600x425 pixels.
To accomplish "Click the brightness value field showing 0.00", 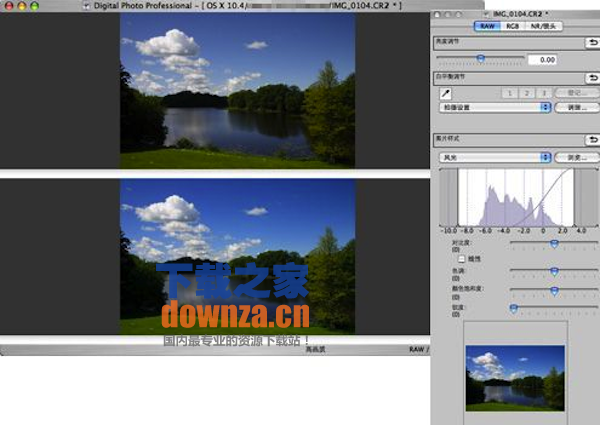I will (x=543, y=60).
